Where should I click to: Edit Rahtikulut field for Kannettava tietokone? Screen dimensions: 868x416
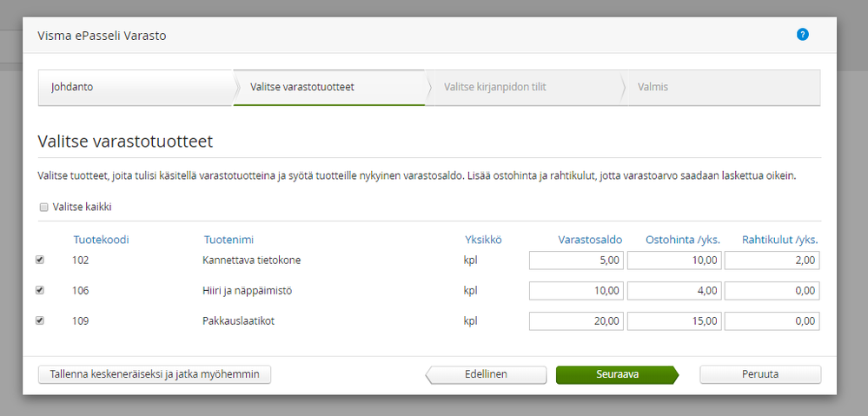772,260
